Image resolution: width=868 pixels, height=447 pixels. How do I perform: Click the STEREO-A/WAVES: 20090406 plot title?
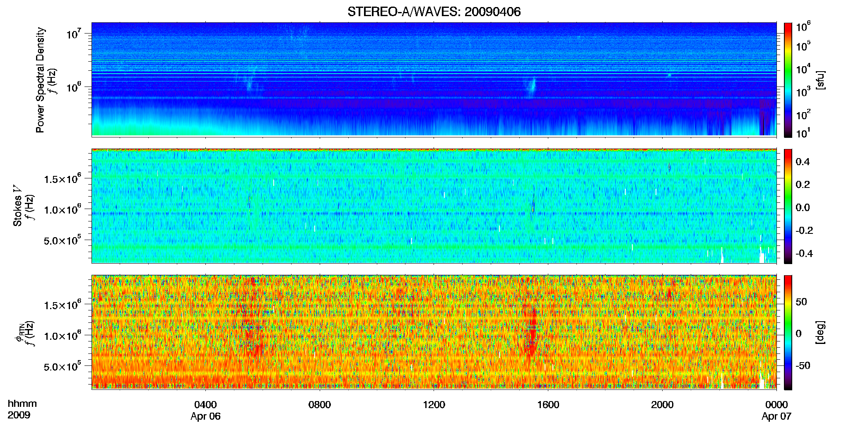point(434,12)
